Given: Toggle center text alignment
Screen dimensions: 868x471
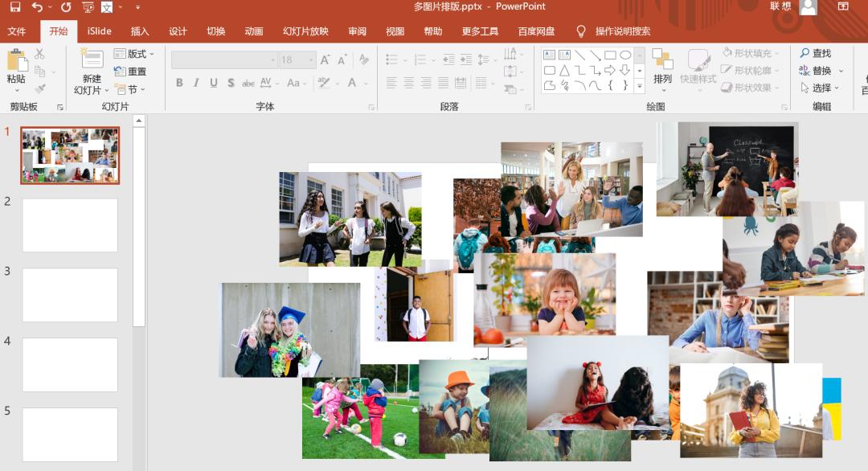Looking at the screenshot, I should pyautogui.click(x=408, y=83).
